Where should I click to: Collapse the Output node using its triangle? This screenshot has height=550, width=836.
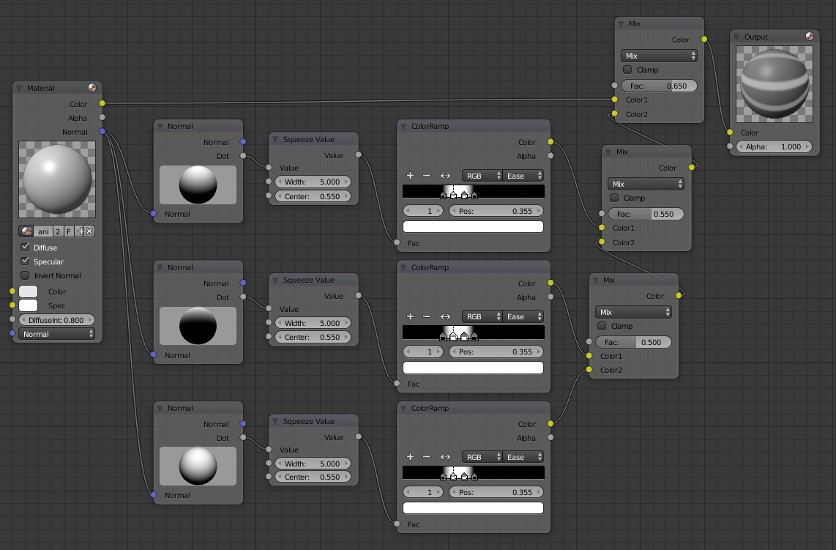(x=737, y=37)
